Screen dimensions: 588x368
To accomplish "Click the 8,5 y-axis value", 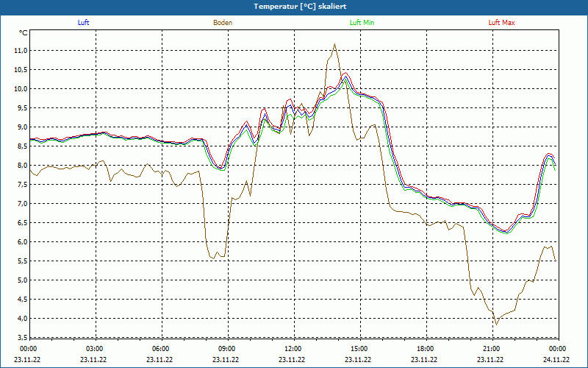I will [23, 146].
